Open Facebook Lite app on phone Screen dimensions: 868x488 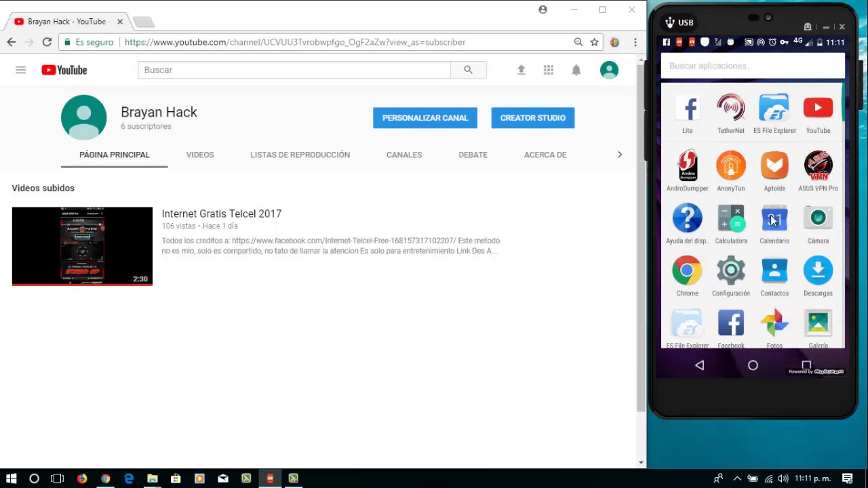click(688, 114)
